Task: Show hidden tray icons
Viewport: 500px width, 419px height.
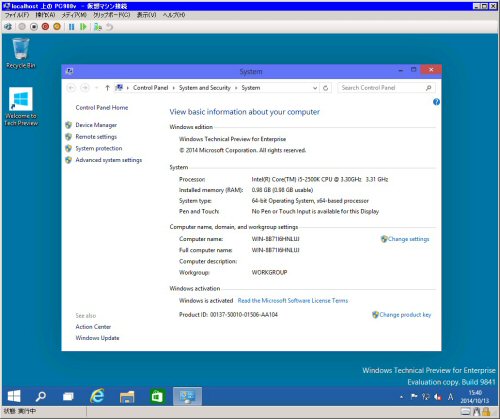Action: coord(401,397)
